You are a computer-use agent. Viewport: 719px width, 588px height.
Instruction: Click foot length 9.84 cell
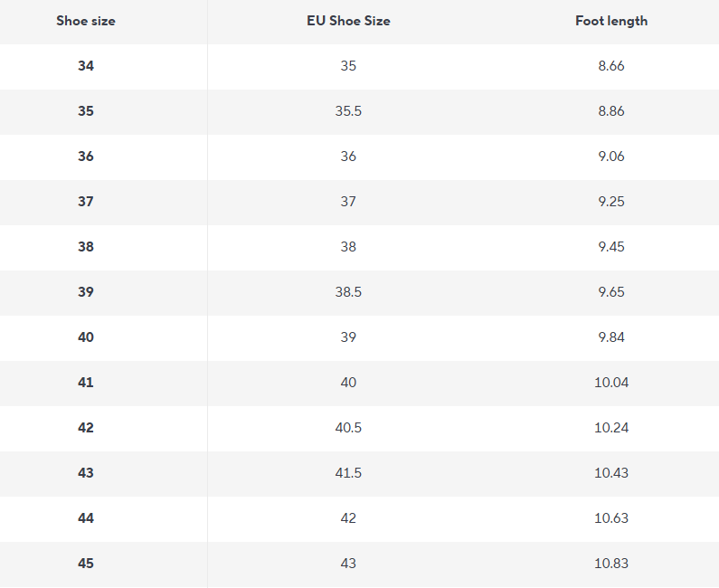pyautogui.click(x=611, y=337)
